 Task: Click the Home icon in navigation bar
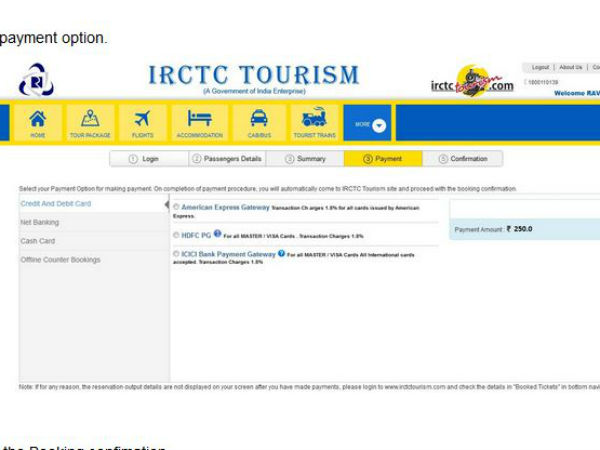(38, 122)
